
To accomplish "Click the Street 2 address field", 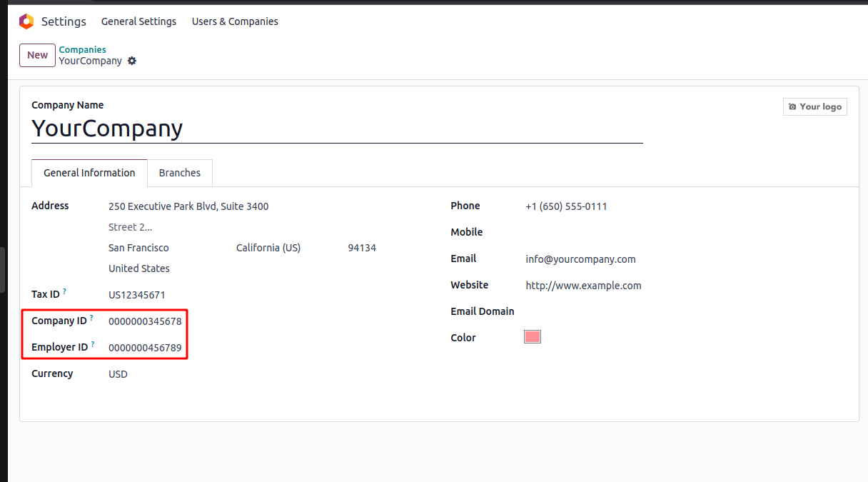I will tap(243, 227).
